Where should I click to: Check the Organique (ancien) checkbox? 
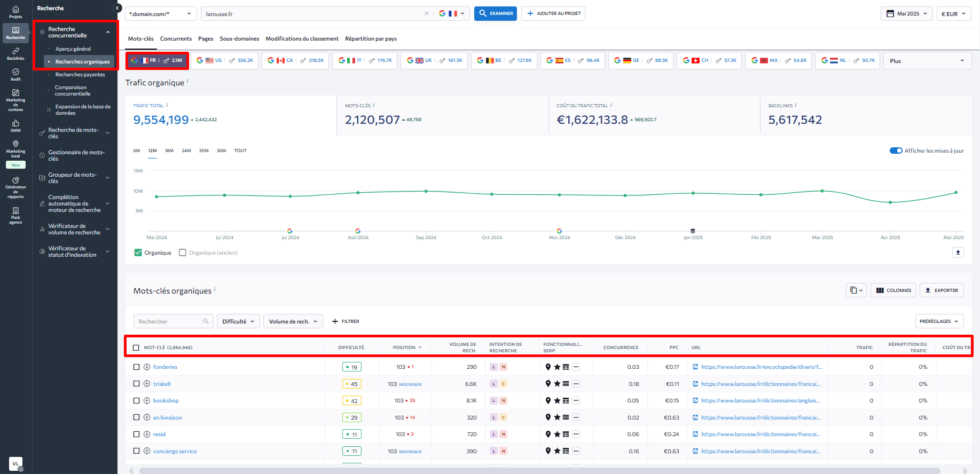[x=183, y=252]
